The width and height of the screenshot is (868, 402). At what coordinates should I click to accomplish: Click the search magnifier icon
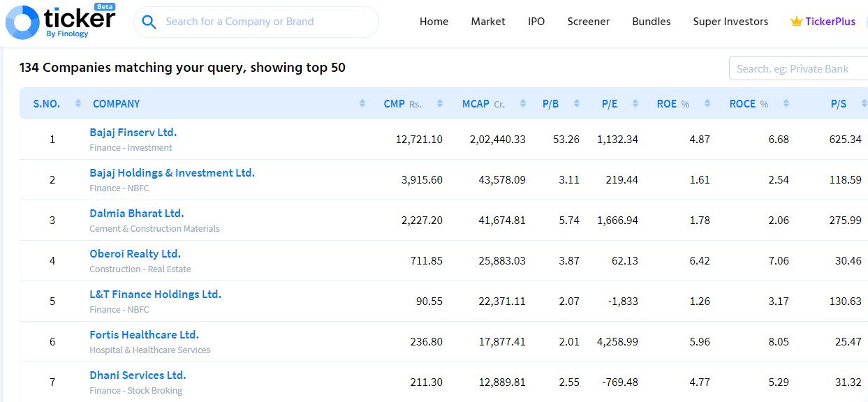pyautogui.click(x=149, y=22)
